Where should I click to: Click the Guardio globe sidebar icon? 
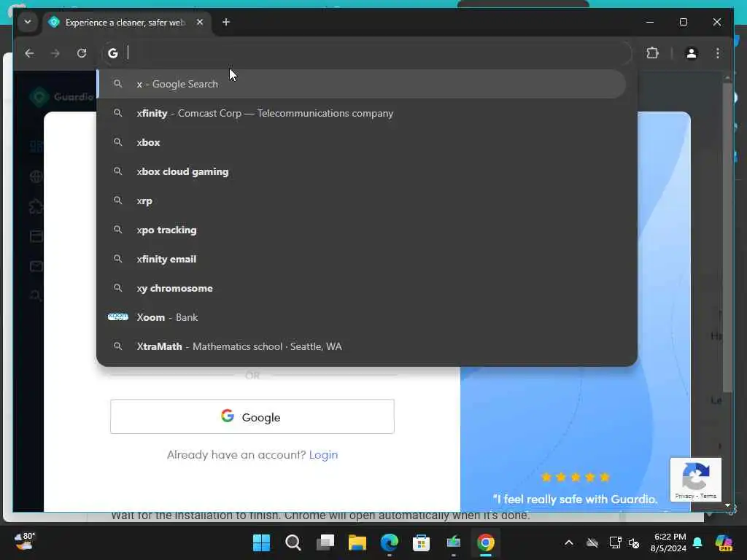pyautogui.click(x=36, y=176)
